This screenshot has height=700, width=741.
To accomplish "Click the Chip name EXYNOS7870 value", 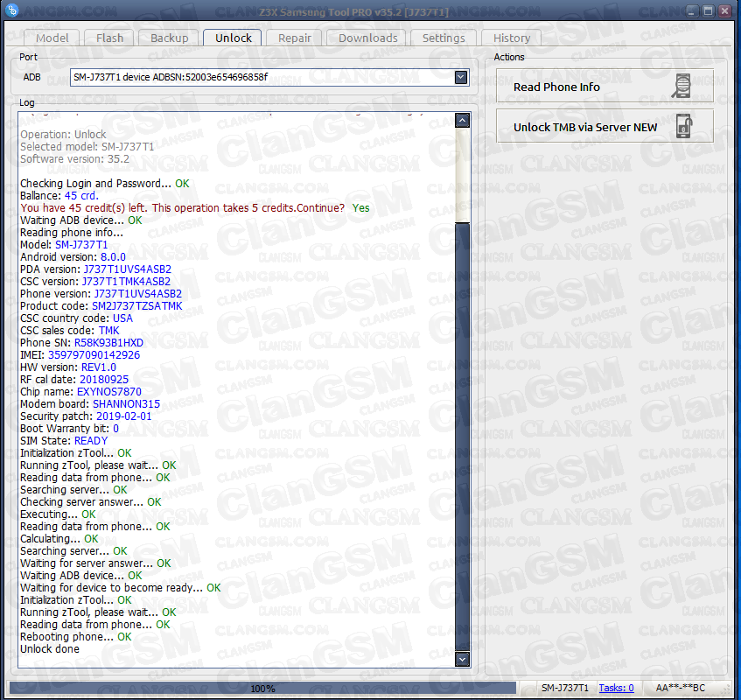I will (x=109, y=392).
